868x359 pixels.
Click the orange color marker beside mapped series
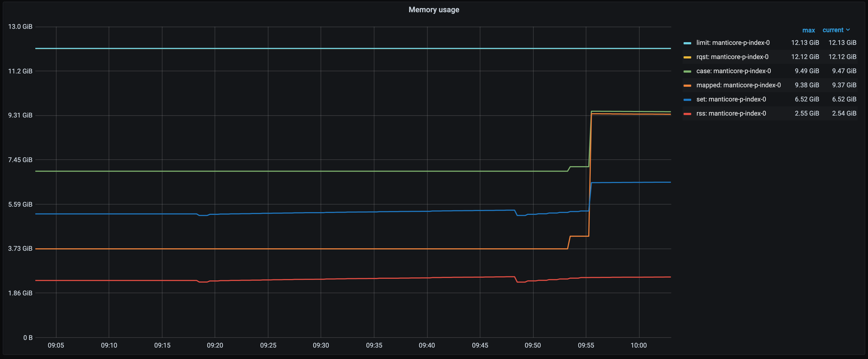tap(687, 85)
